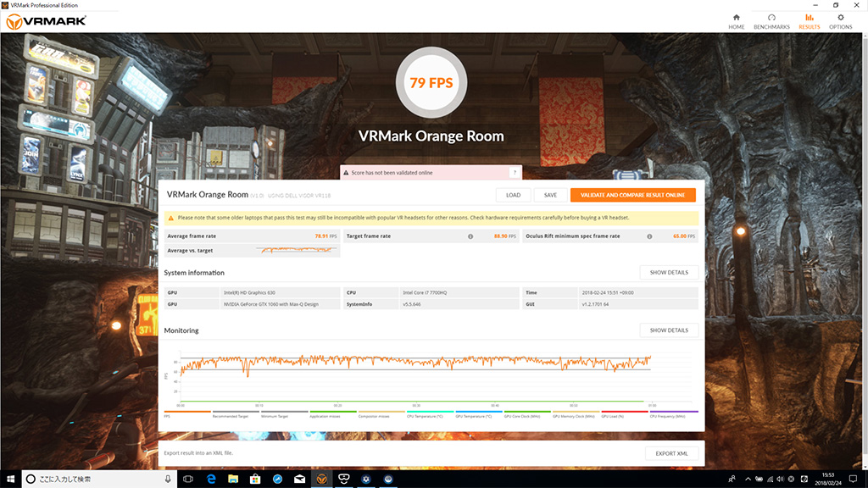Open Microsoft Edge from the taskbar

[211, 480]
